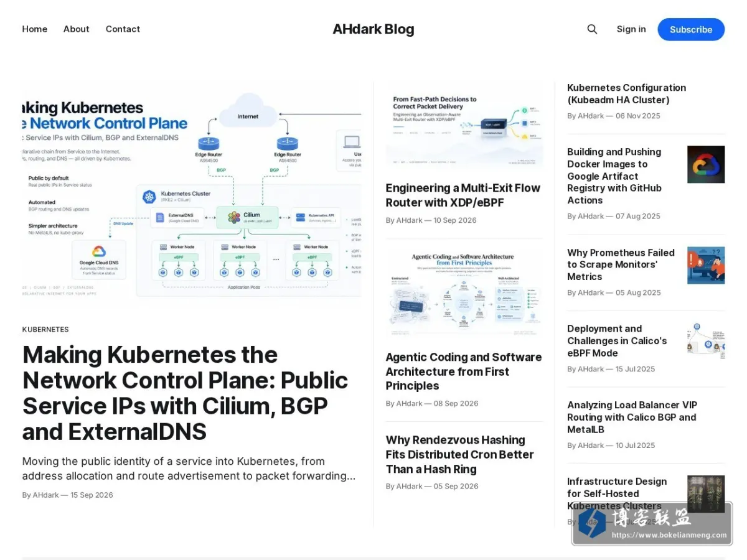Open 'Infrastructure Design for Self-Hosted Kubernetes Clusters'
This screenshot has width=747, height=560.
click(617, 493)
